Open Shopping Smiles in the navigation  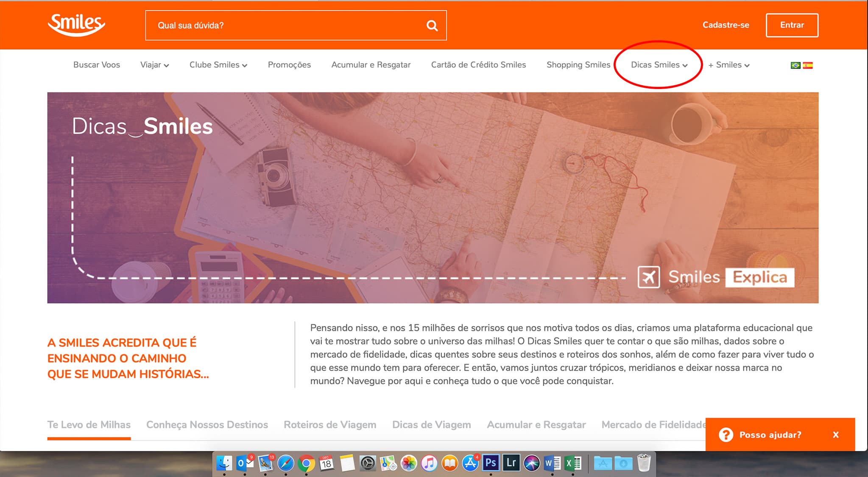click(x=578, y=65)
